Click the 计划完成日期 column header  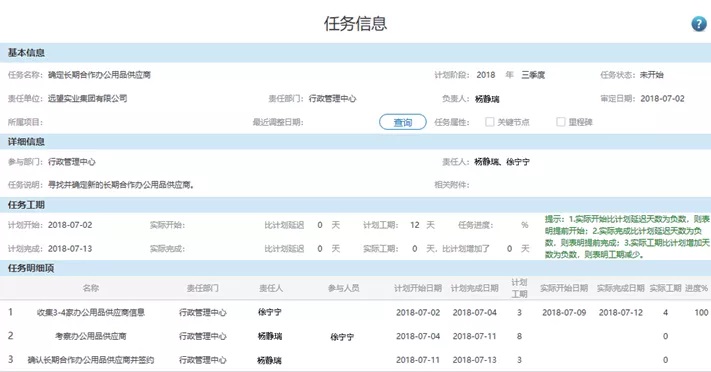pos(474,288)
